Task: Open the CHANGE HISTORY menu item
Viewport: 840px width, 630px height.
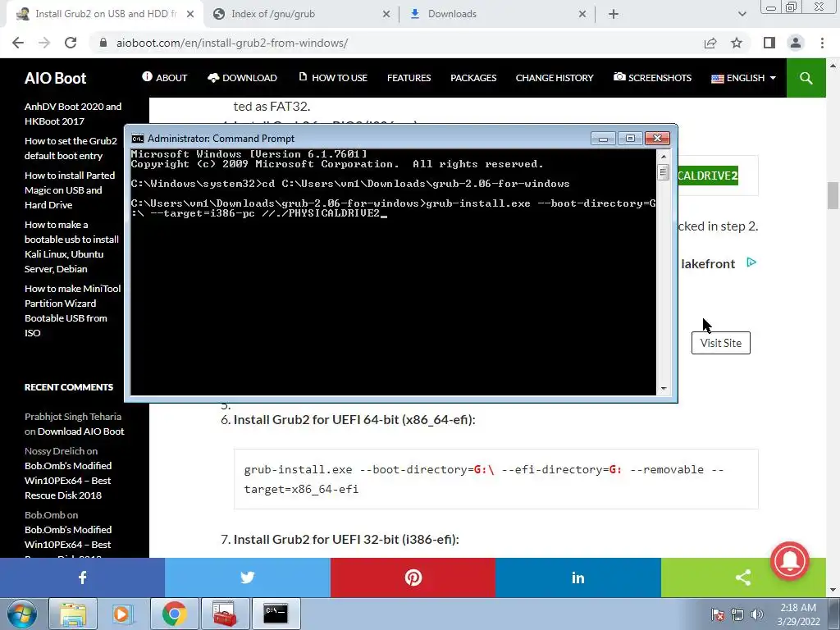Action: (x=555, y=78)
